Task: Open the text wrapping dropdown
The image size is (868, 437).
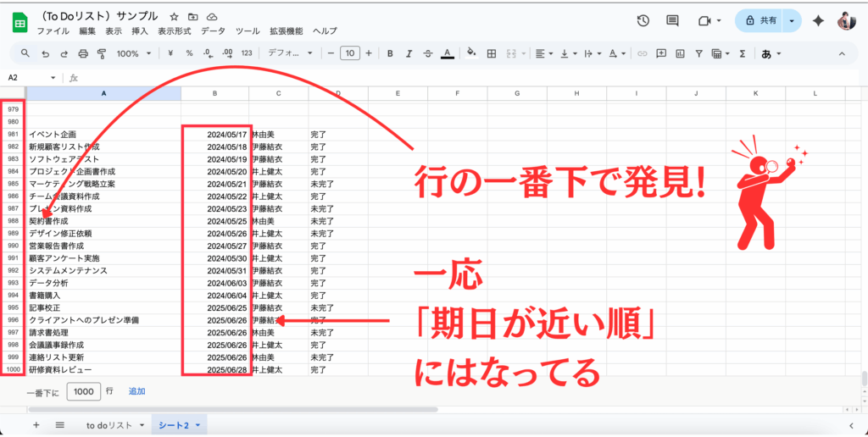Action: click(x=593, y=53)
